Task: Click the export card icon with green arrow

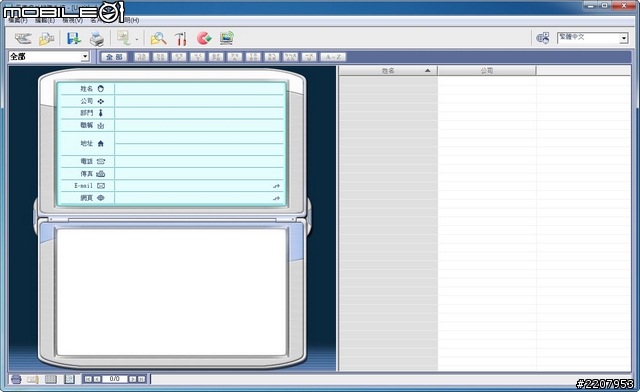Action: coord(124,38)
